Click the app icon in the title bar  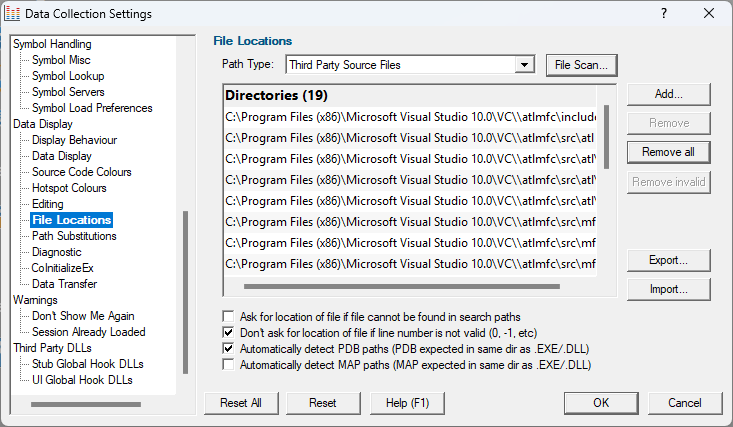click(x=12, y=14)
